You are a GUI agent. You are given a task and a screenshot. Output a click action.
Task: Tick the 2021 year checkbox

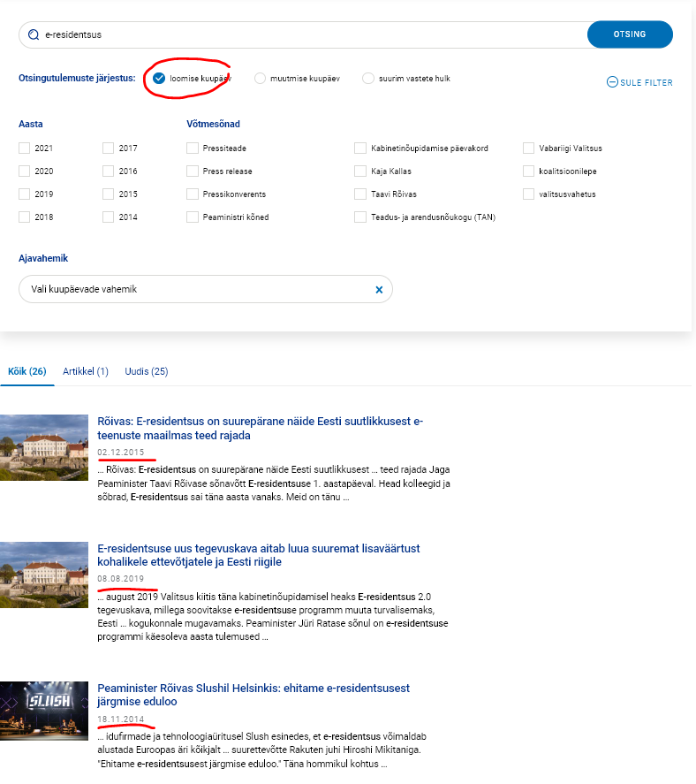(25, 148)
